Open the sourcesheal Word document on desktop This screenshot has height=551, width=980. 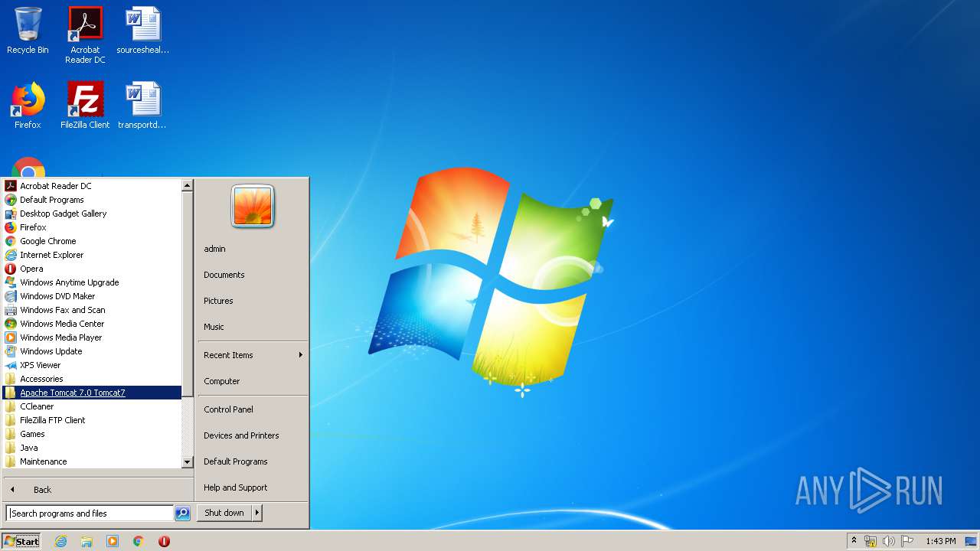tap(142, 31)
